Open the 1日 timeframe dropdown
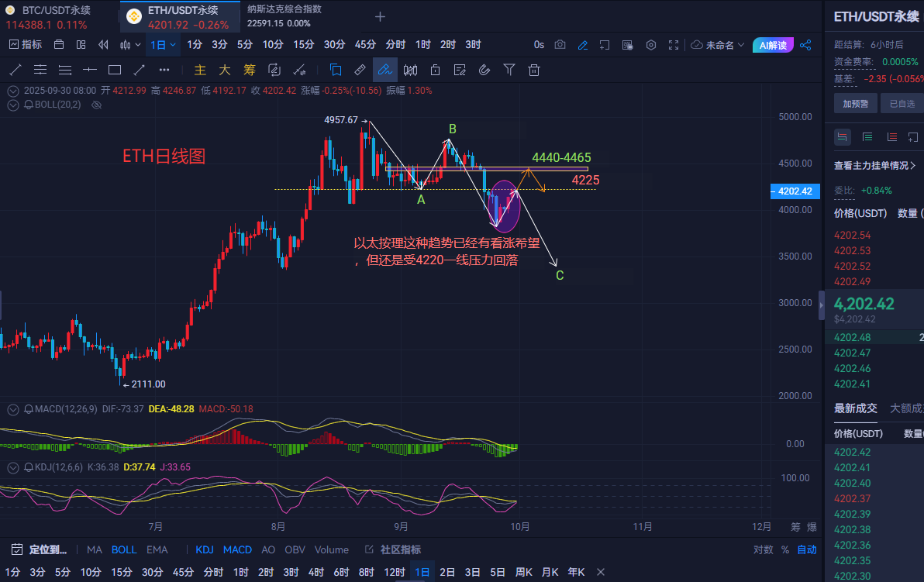Image resolution: width=924 pixels, height=582 pixels. (164, 45)
